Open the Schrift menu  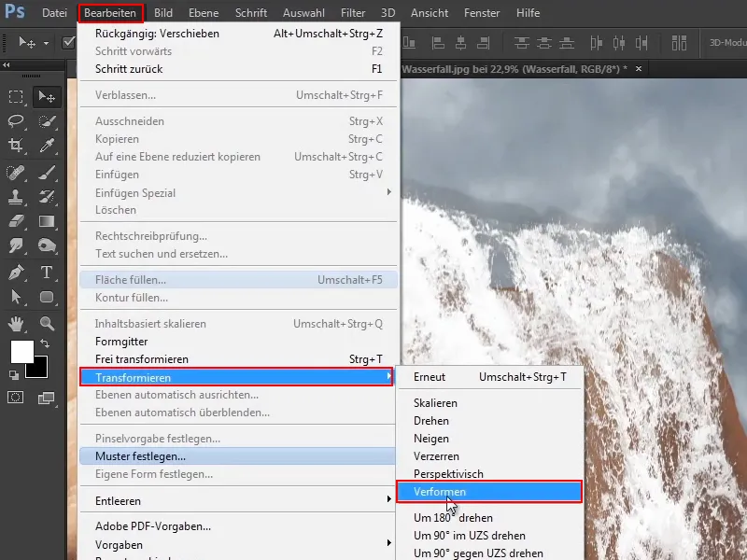coord(250,13)
